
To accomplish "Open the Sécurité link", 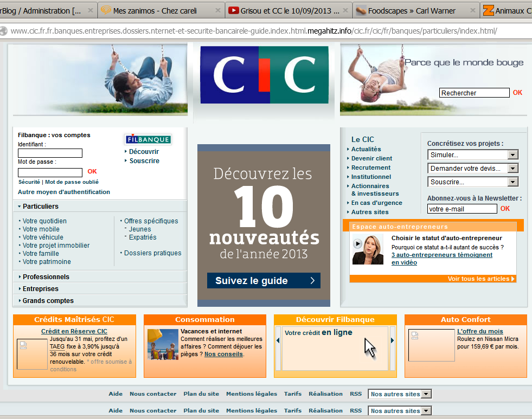I will [29, 182].
